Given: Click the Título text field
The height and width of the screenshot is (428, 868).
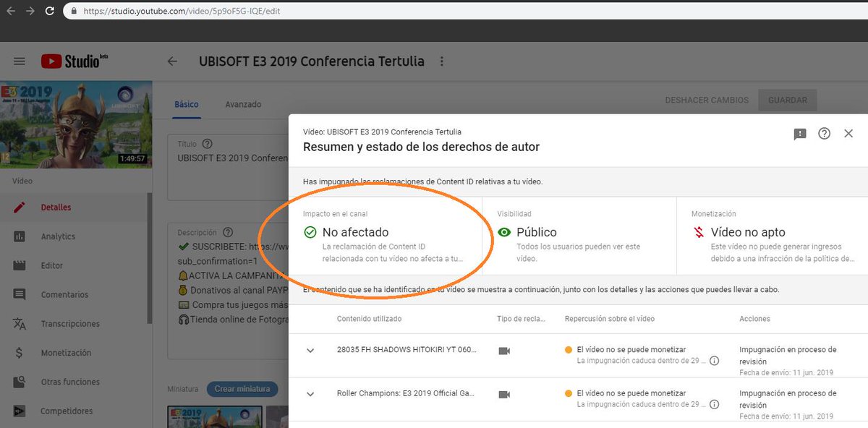Looking at the screenshot, I should click(228, 167).
